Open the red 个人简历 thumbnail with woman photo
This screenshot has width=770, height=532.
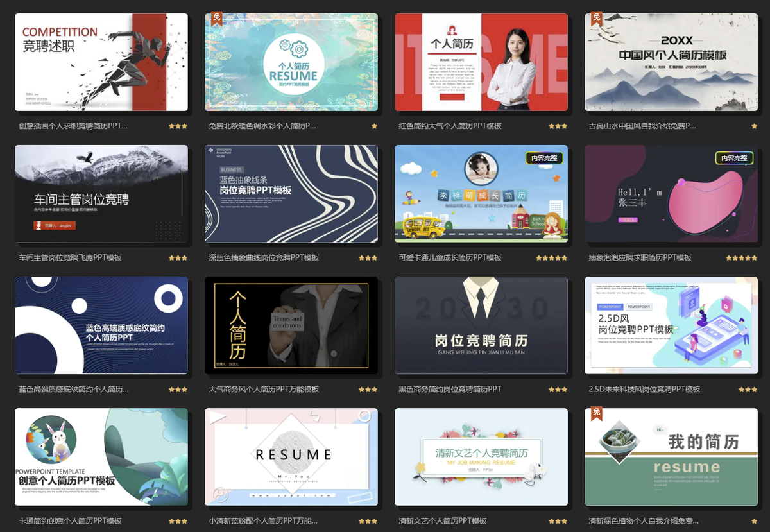[x=481, y=62]
